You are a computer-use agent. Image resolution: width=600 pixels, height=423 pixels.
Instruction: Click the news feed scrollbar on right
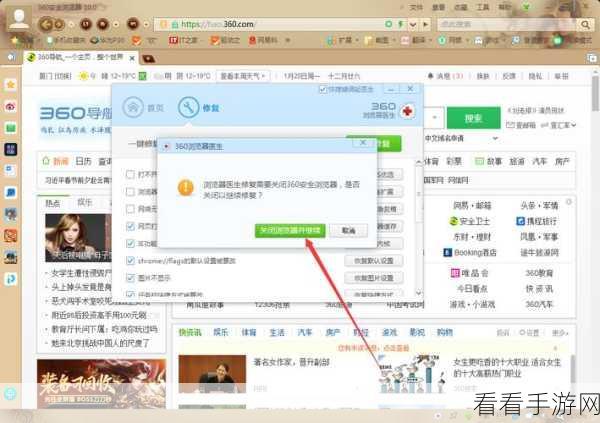[x=573, y=368]
